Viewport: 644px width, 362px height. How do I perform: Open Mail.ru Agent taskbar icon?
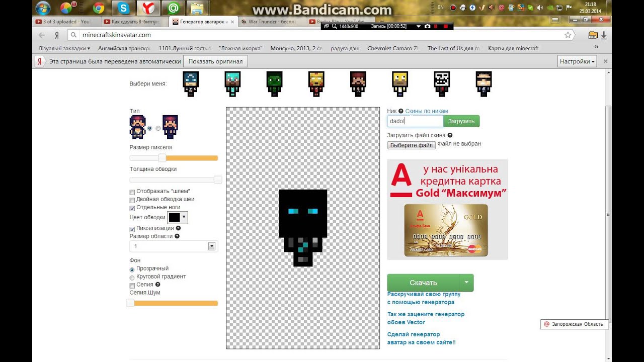pyautogui.click(x=173, y=8)
